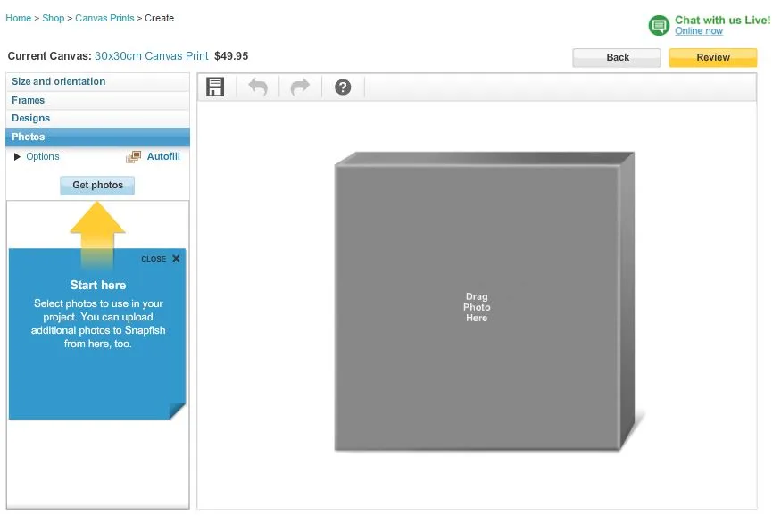Screen dimensions: 781x532
Task: Click the Autofill photos icon
Action: pos(134,157)
